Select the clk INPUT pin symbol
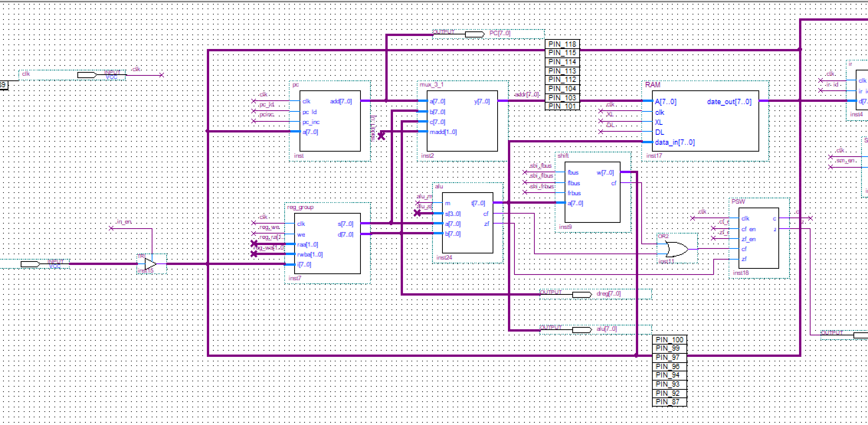The height and width of the screenshot is (425, 868). [72, 75]
